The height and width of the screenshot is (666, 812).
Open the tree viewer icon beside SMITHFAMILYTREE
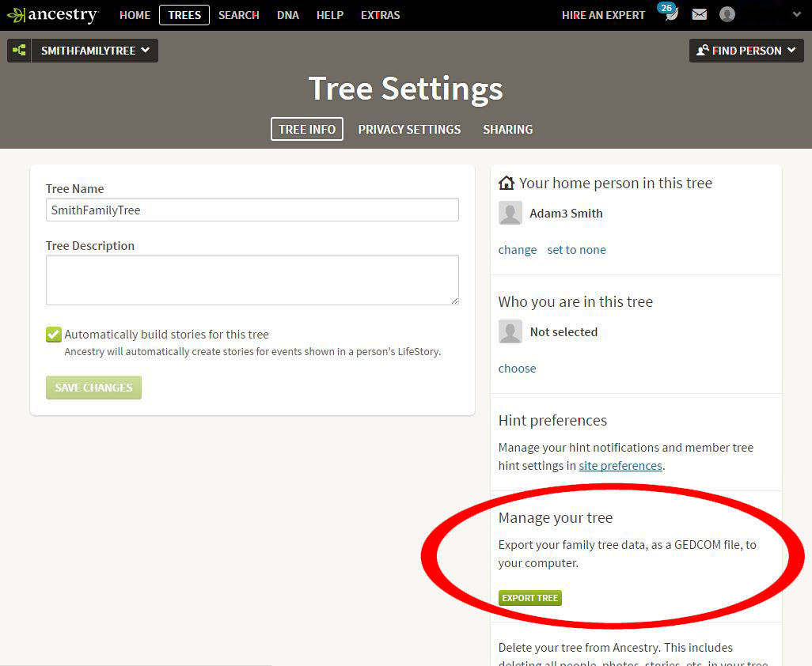[x=19, y=51]
